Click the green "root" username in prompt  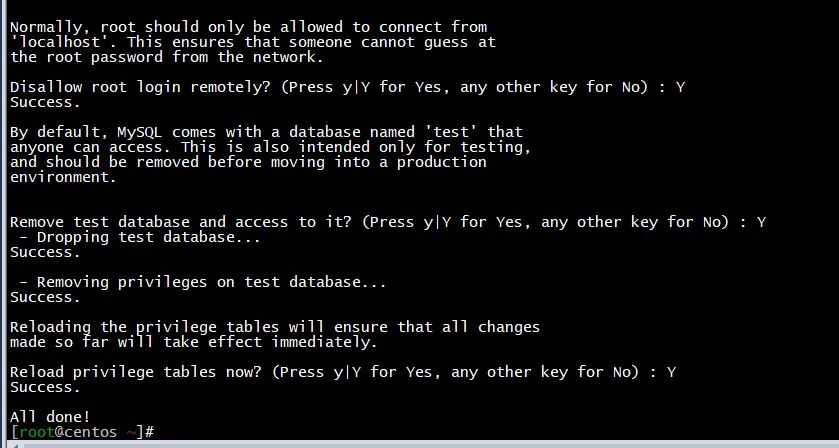click(x=35, y=431)
